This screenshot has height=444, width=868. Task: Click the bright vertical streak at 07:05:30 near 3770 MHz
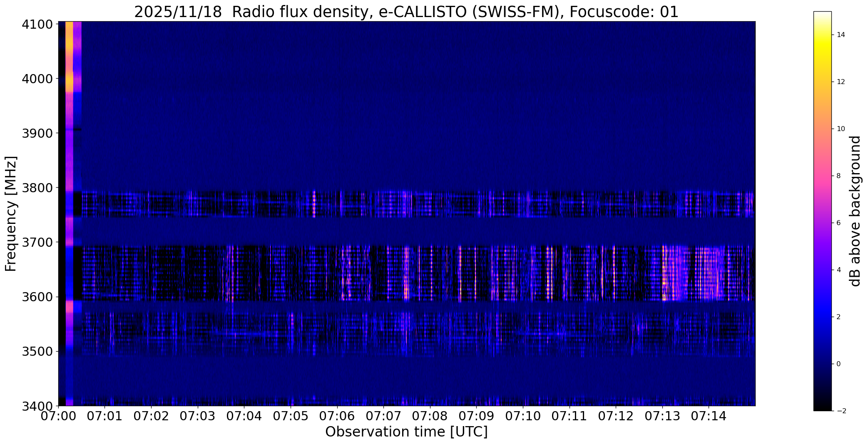(314, 204)
